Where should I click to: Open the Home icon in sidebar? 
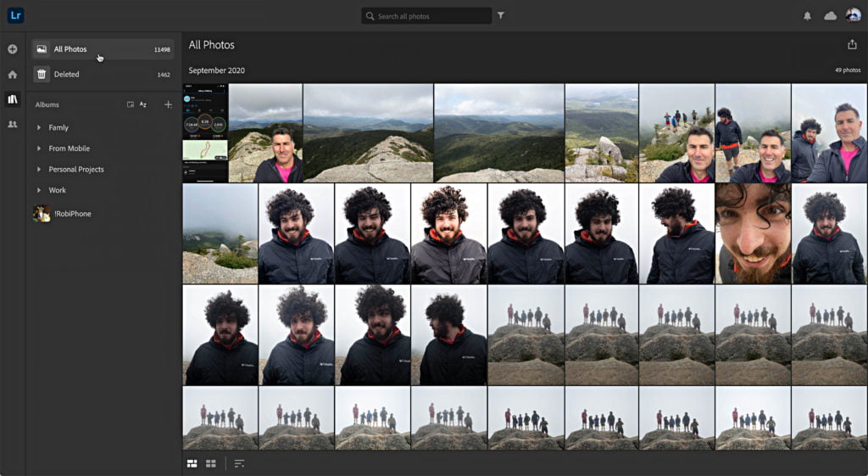(x=12, y=75)
